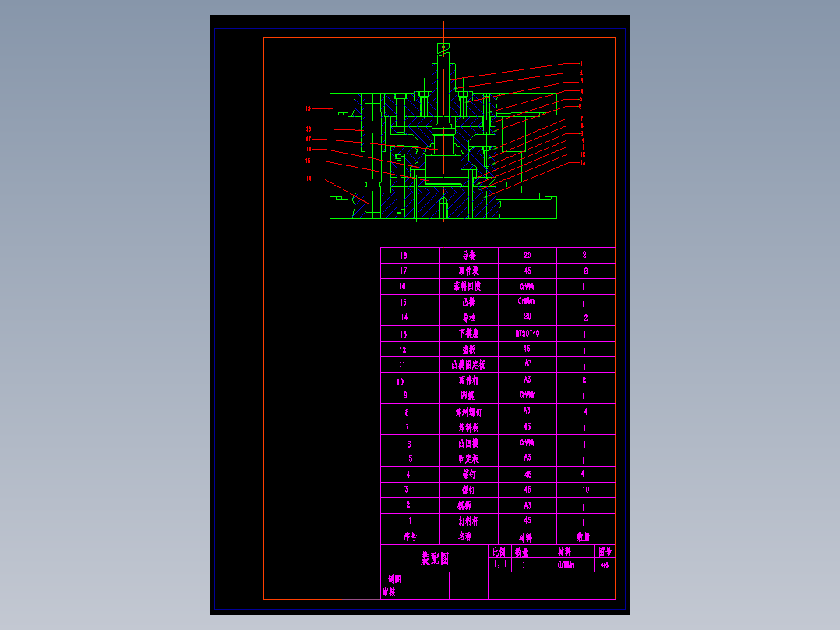Select the 材料 cell showing CrWMn
Image resolution: width=840 pixels, height=630 pixels.
pos(566,565)
